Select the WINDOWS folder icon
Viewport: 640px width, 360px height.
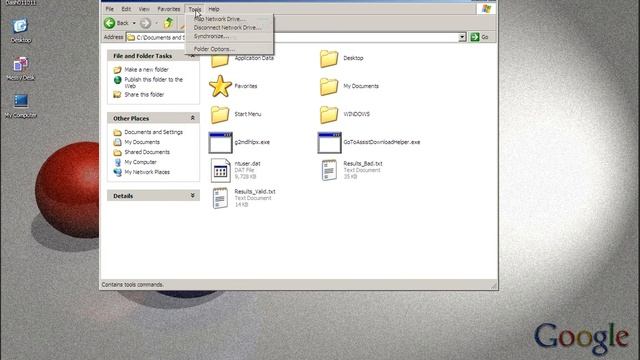[329, 114]
